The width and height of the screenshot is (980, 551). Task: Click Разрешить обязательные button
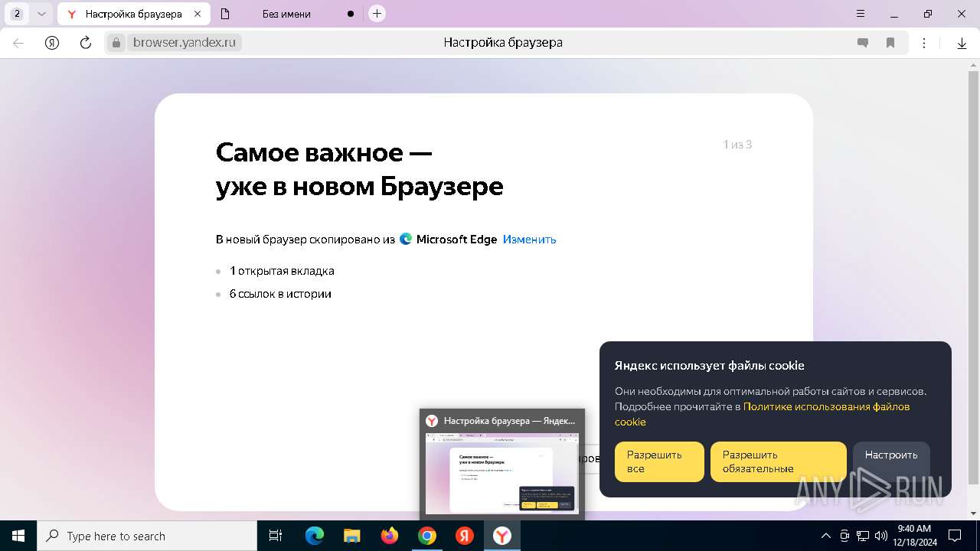pos(779,461)
